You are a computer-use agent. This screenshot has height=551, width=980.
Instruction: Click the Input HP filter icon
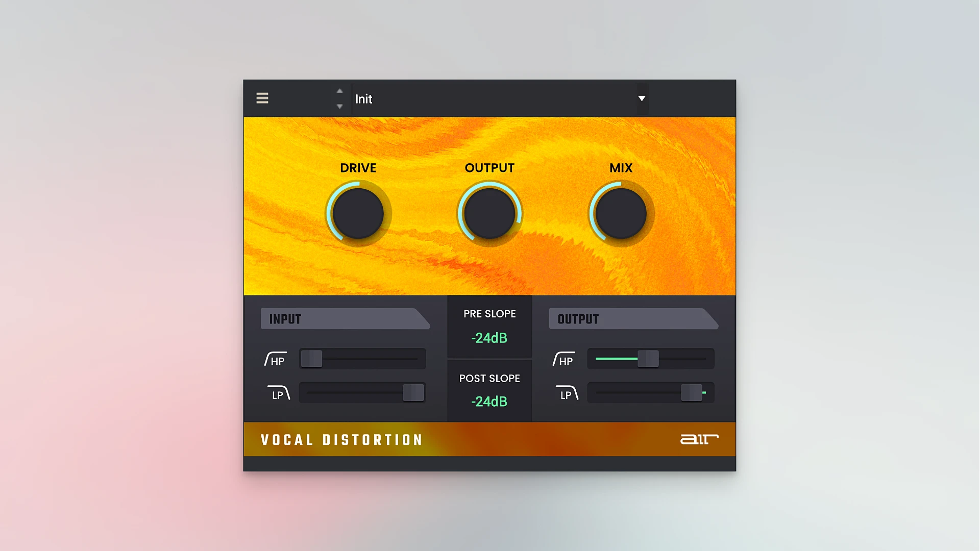pos(276,359)
